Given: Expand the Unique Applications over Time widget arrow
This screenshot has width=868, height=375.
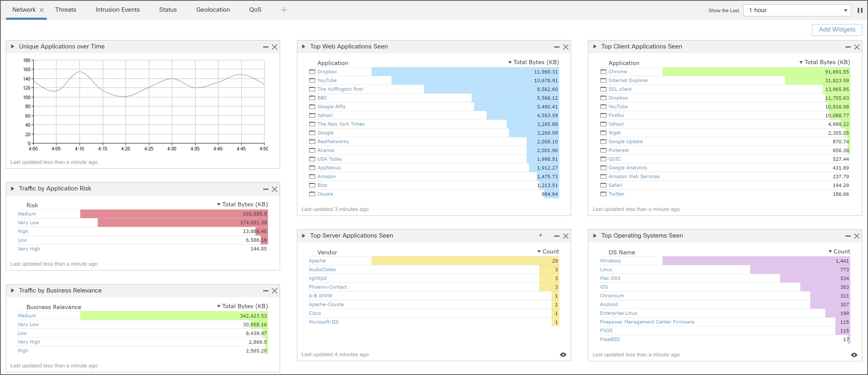Looking at the screenshot, I should (12, 46).
